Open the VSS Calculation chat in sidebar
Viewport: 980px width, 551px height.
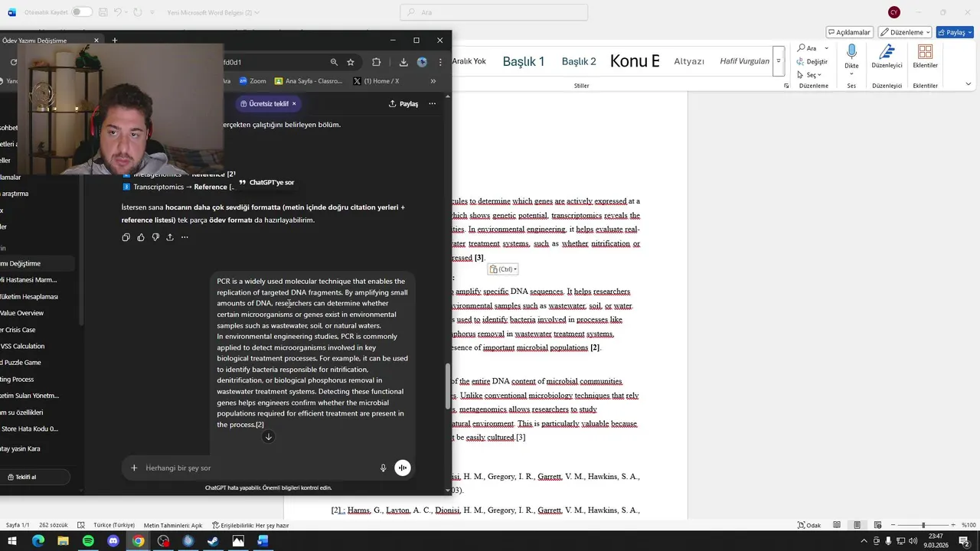coord(23,346)
